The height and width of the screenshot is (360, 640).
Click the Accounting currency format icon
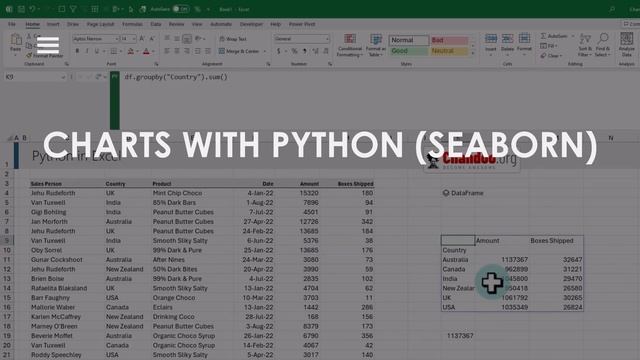279,51
